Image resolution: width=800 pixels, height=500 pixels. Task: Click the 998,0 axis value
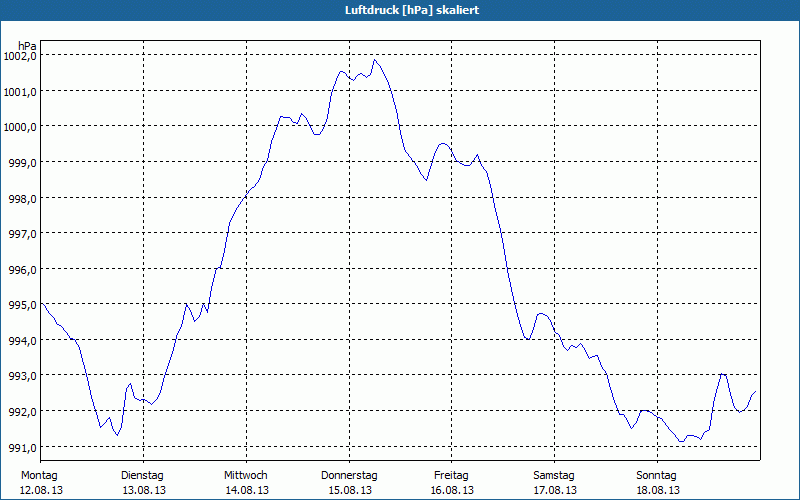point(23,198)
